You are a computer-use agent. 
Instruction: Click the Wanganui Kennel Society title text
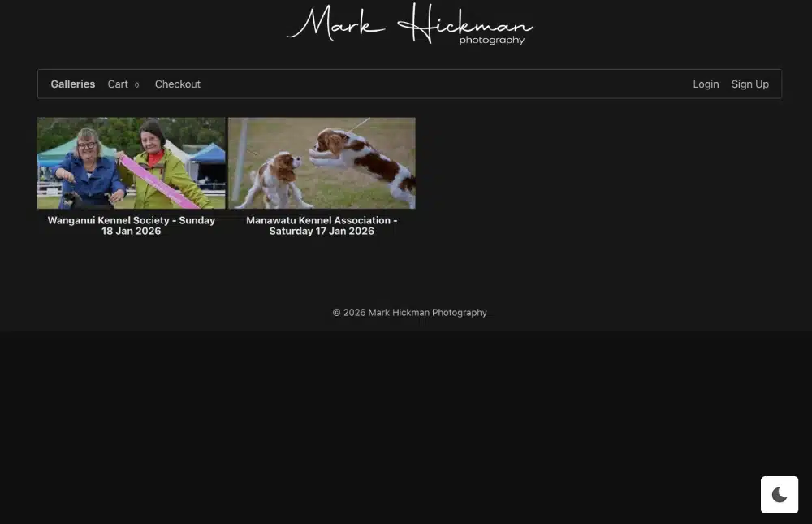point(131,225)
